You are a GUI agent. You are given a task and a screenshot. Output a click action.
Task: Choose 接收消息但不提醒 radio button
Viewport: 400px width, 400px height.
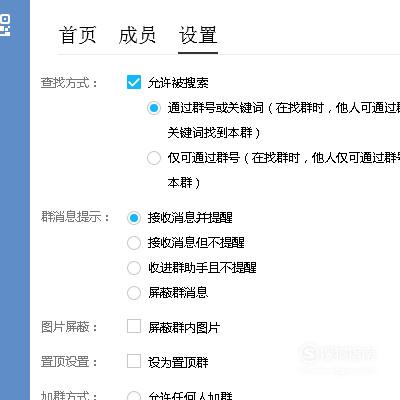coord(134,243)
